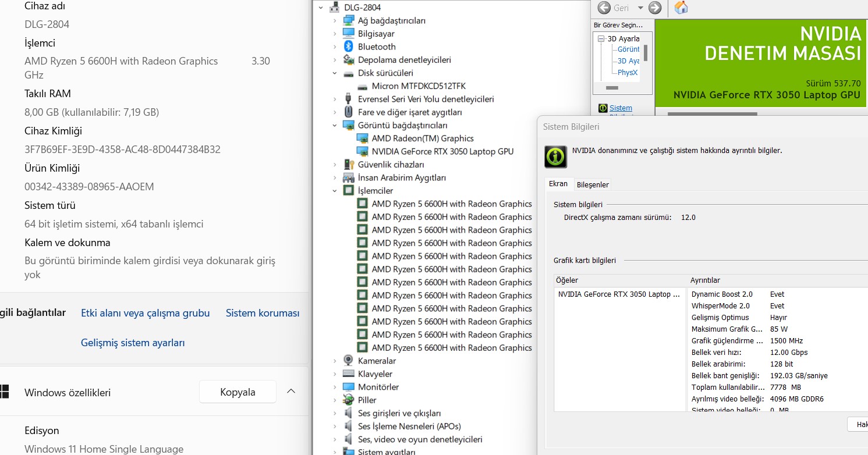
Task: Select the Bluetooth tree row label
Action: click(377, 47)
